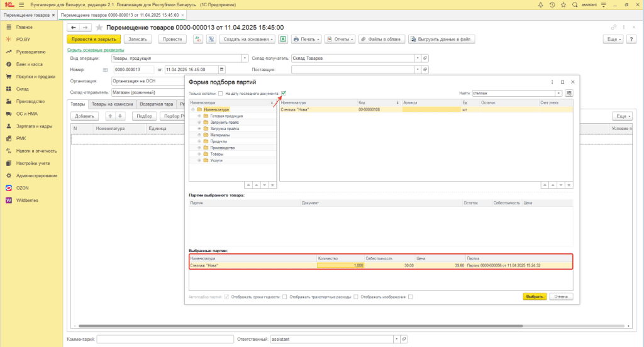This screenshot has height=347, width=644.
Task: Move row up with the blue up arrow
Action: click(110, 116)
